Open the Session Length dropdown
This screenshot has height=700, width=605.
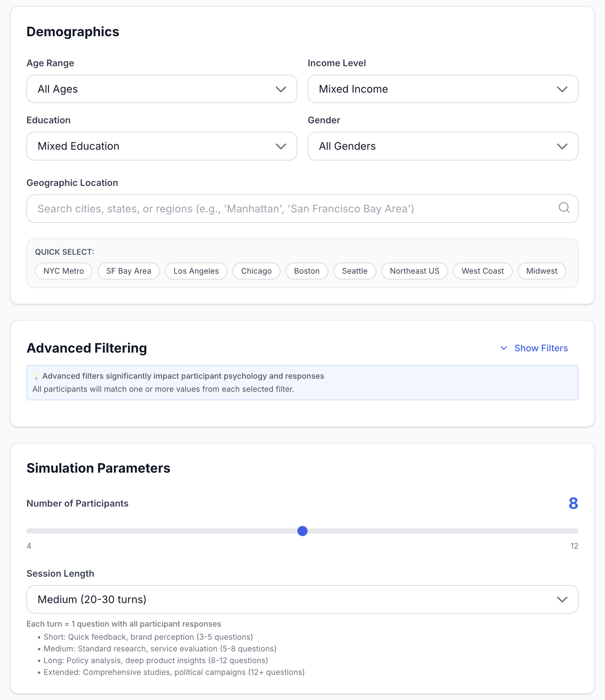(x=302, y=599)
